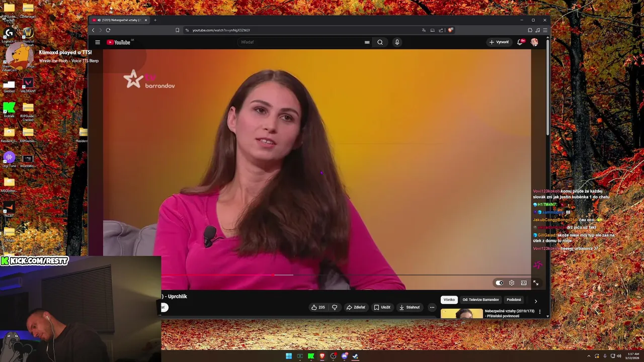Dislike the video
Viewport: 644px width, 362px height.
pos(335,307)
